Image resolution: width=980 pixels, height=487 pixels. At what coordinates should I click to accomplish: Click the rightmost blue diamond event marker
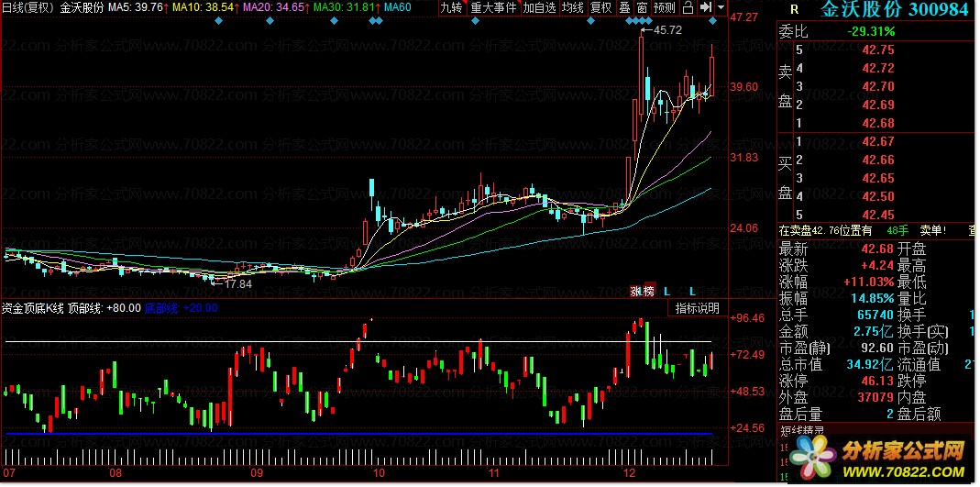[713, 21]
